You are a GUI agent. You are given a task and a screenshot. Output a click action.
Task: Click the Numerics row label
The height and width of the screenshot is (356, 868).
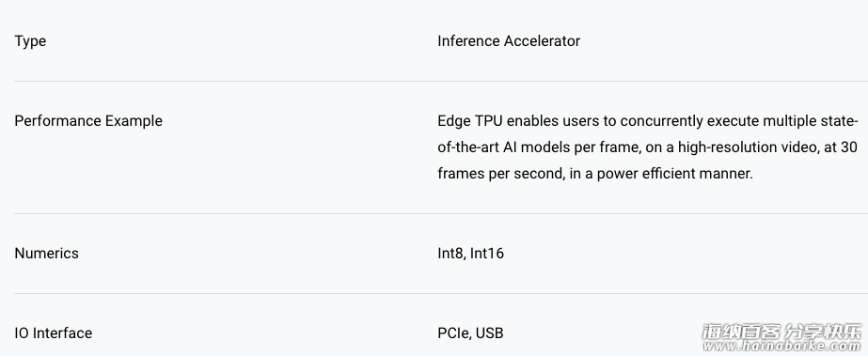tap(46, 254)
